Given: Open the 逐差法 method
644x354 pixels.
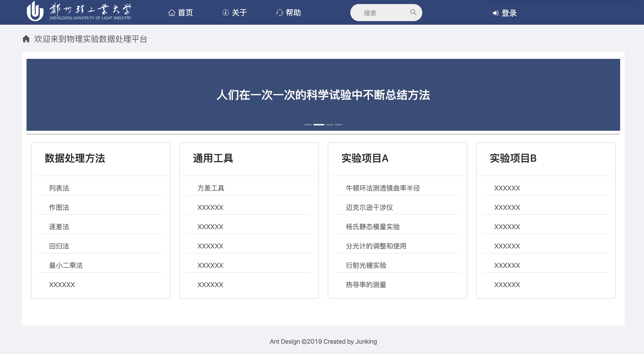Looking at the screenshot, I should click(x=59, y=227).
